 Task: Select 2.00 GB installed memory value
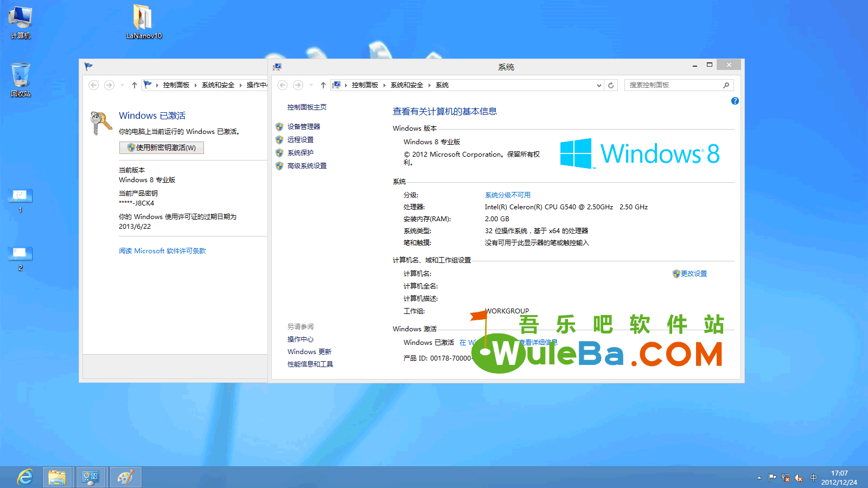tap(497, 219)
